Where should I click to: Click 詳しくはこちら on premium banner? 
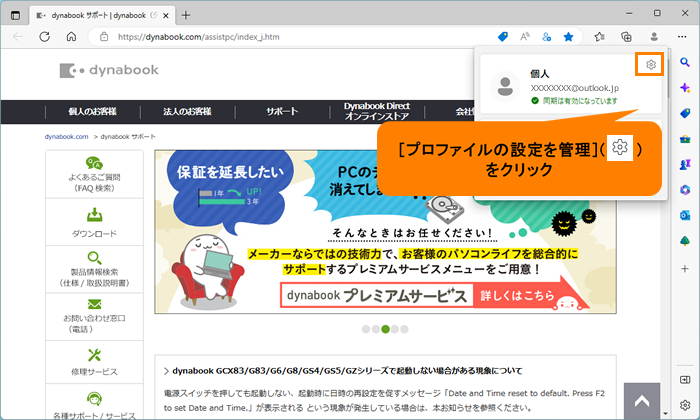(517, 295)
